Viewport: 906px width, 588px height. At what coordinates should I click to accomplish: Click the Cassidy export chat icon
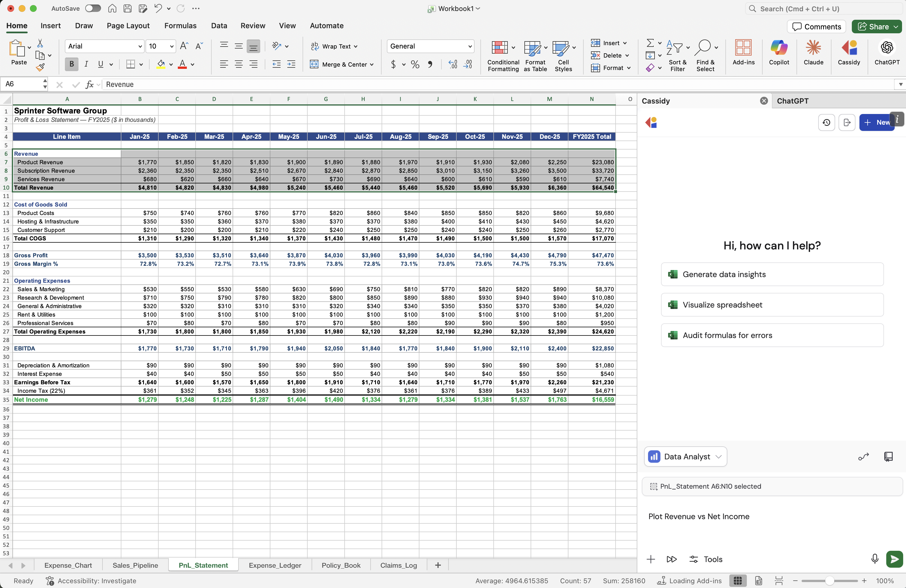pyautogui.click(x=847, y=122)
